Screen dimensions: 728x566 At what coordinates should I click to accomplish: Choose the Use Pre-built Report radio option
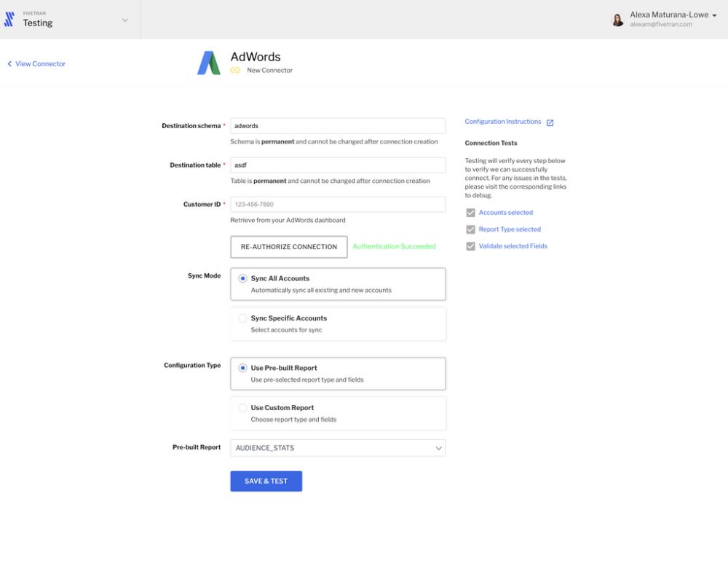point(242,368)
